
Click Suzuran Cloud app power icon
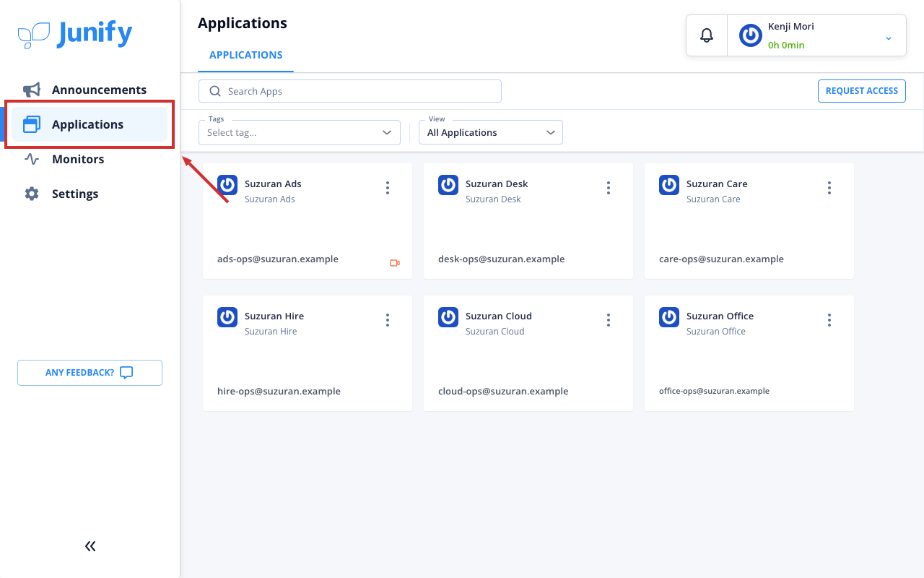click(448, 317)
